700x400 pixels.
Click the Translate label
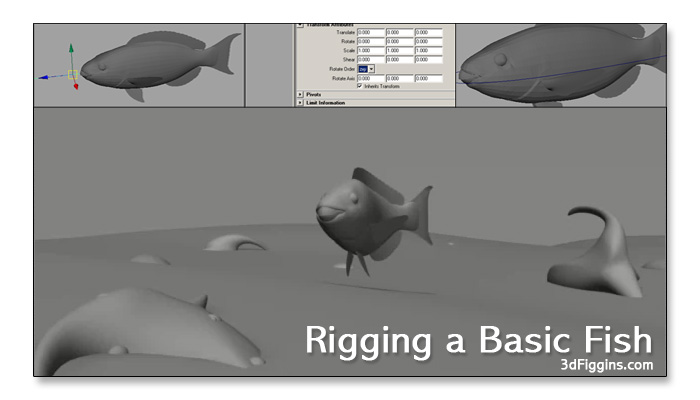[346, 33]
